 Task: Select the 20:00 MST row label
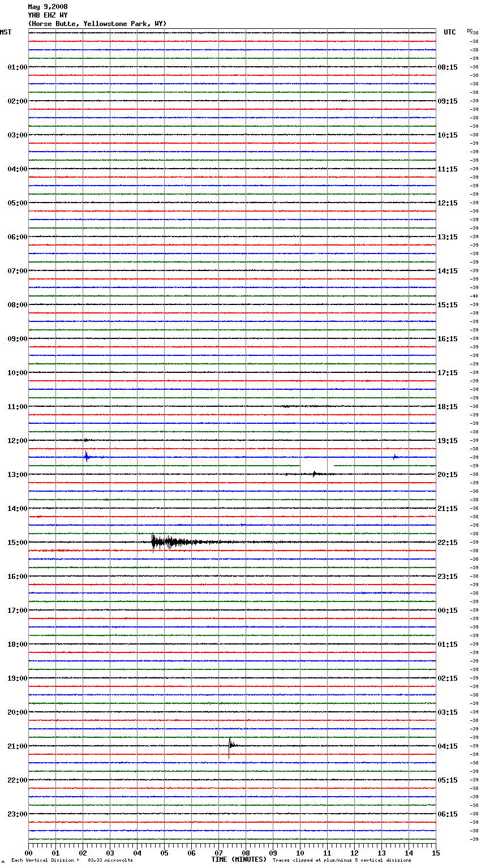(x=18, y=712)
